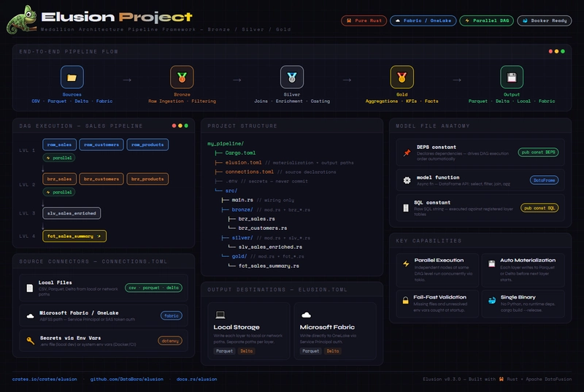Click the red dot in pipeline flow panel
The width and height of the screenshot is (584, 392).
(x=550, y=52)
